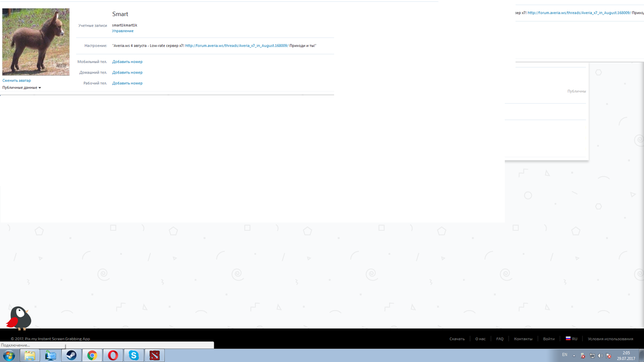This screenshot has height=362, width=644.
Task: Click the Pix.my copyright text
Action: pos(50,339)
